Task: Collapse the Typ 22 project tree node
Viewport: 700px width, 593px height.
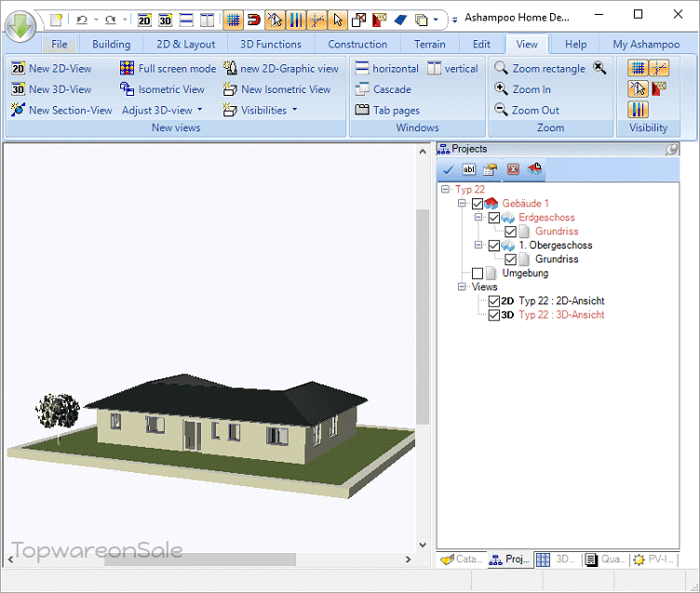Action: click(x=445, y=189)
